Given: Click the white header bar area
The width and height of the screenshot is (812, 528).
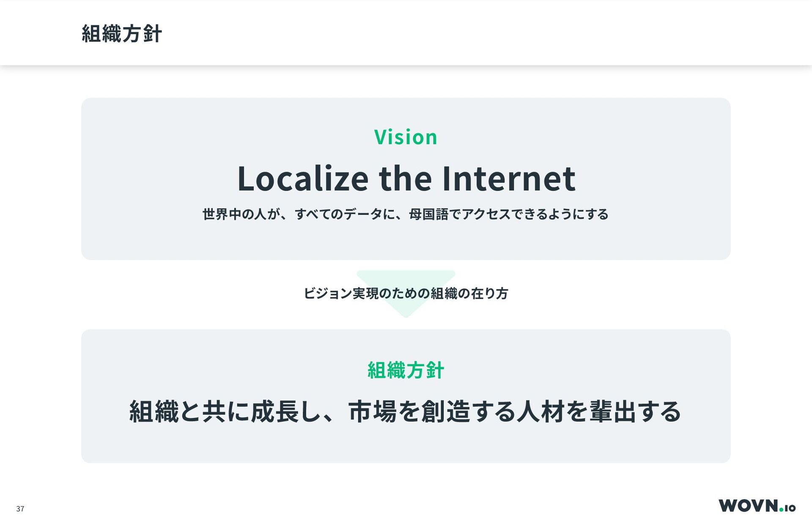Looking at the screenshot, I should point(465,33).
